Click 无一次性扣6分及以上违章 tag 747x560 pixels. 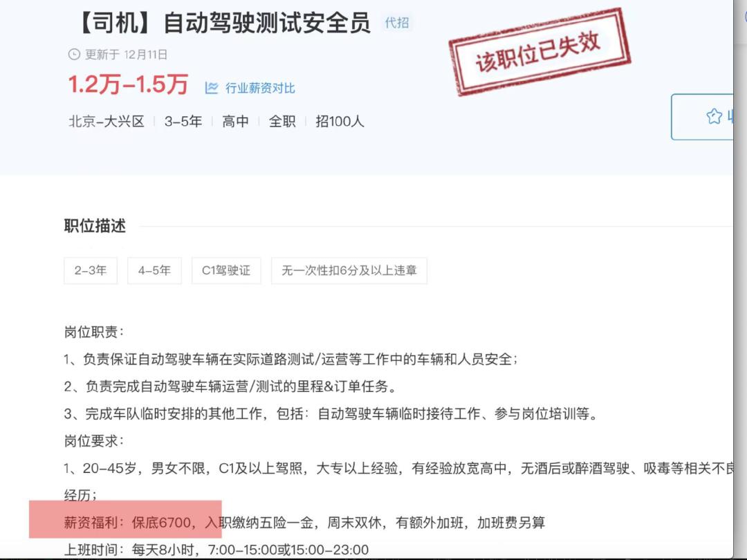click(349, 270)
